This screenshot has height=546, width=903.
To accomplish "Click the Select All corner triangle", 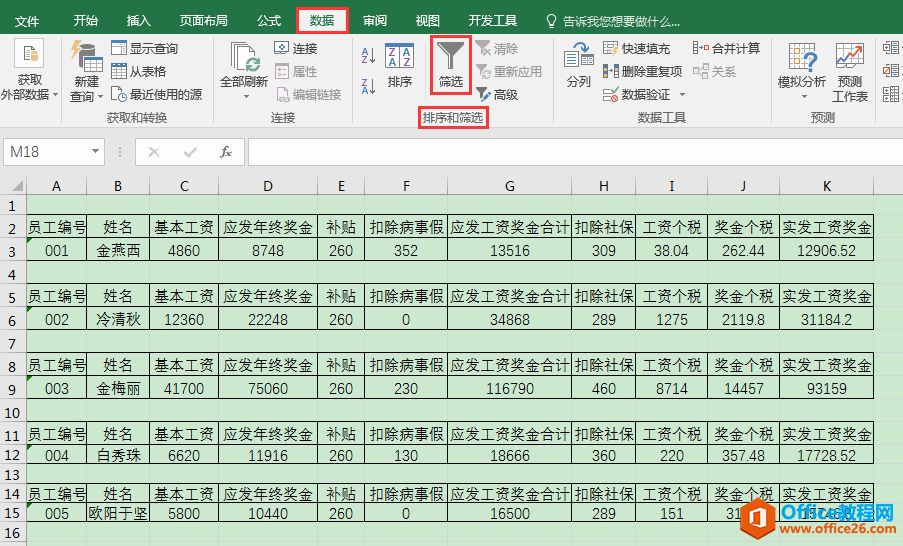I will click(x=18, y=185).
